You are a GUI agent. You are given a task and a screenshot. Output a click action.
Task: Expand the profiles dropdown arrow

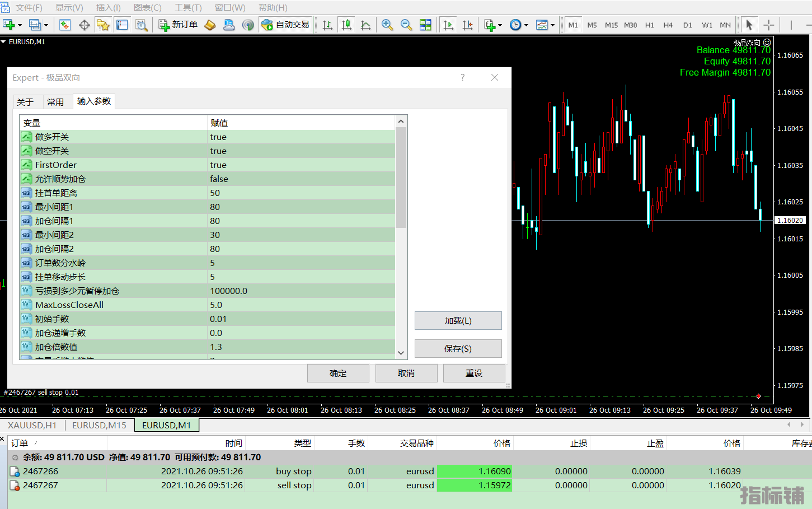point(46,25)
